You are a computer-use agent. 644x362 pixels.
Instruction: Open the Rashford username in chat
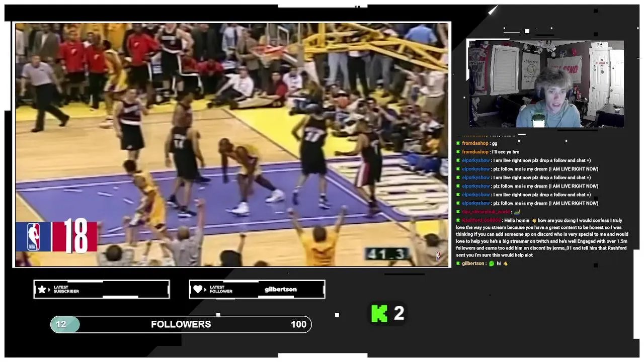coord(481,220)
